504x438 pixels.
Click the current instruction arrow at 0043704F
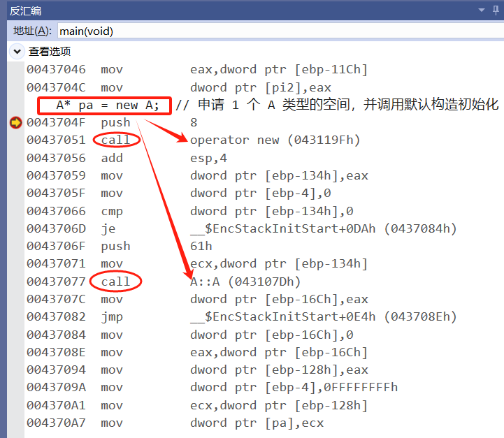(16, 123)
